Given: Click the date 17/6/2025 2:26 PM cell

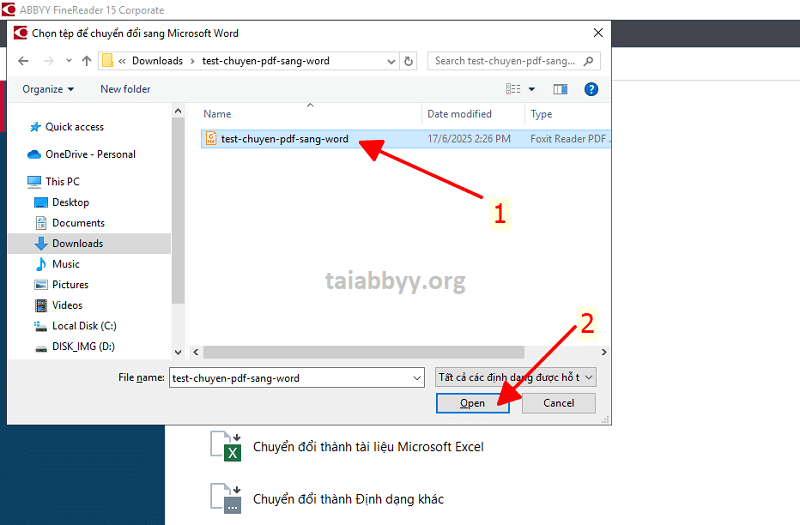Looking at the screenshot, I should (x=469, y=139).
